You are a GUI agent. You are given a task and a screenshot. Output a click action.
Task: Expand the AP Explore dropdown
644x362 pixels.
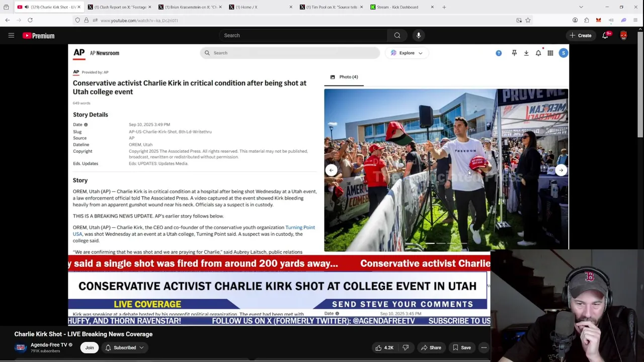(x=407, y=53)
